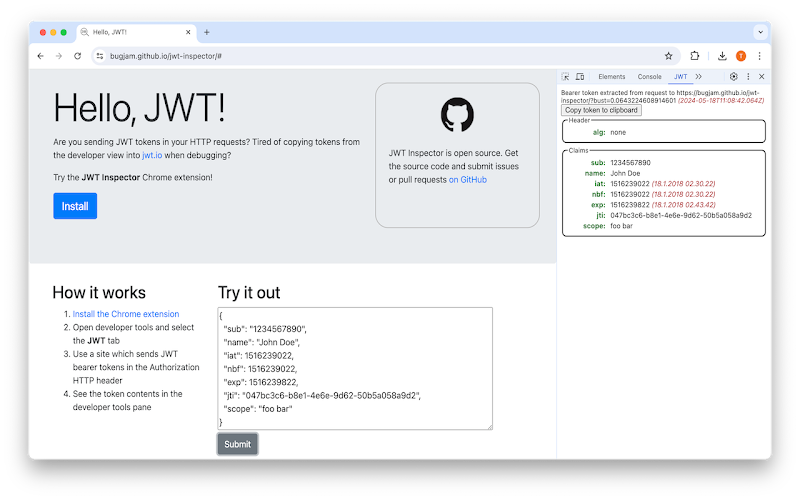Click the sub claim value 1234567890

click(x=631, y=163)
